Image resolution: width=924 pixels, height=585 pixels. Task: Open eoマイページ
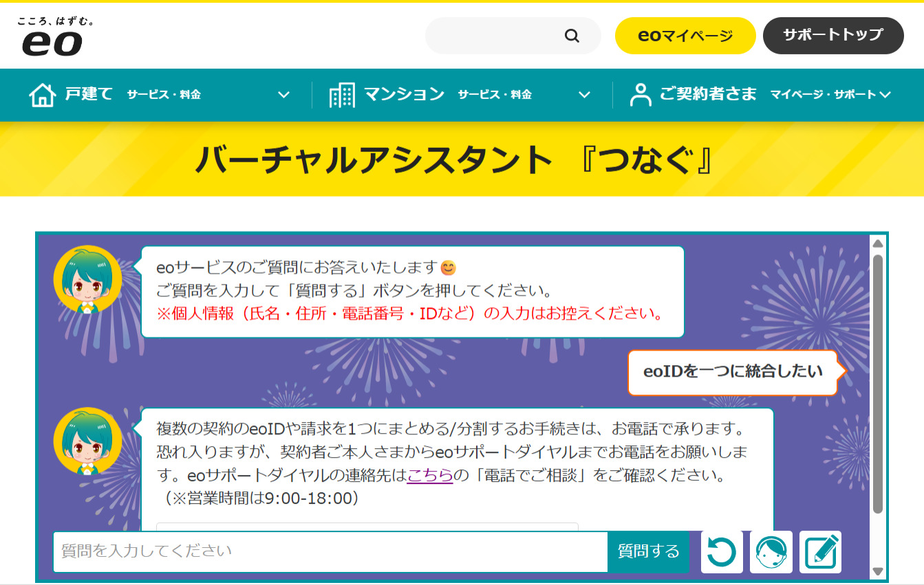point(685,36)
